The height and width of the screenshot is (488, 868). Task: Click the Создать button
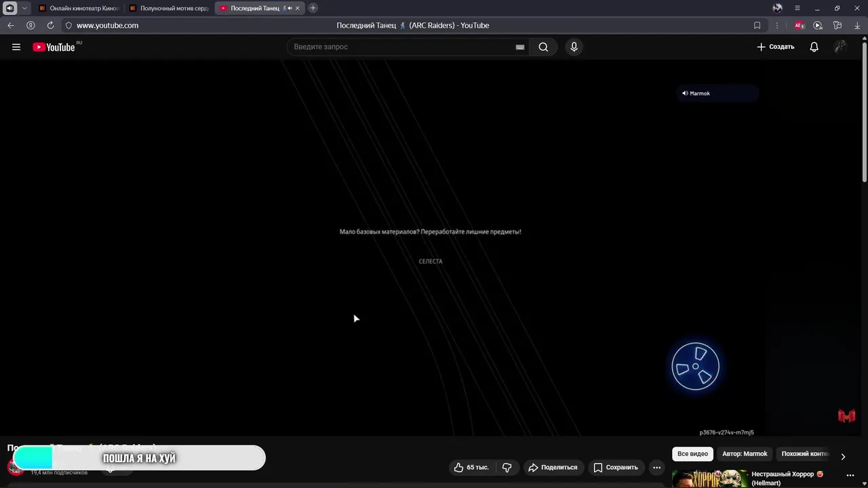(x=776, y=47)
